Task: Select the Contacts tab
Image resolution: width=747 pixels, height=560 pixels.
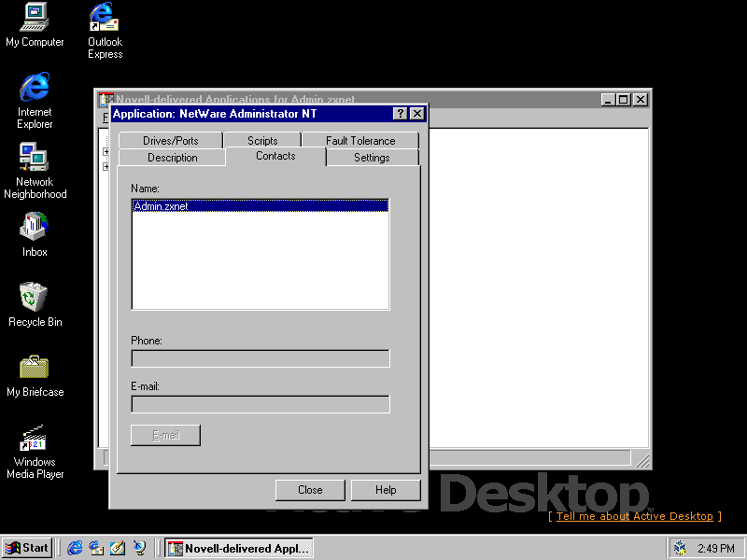Action: pyautogui.click(x=275, y=156)
